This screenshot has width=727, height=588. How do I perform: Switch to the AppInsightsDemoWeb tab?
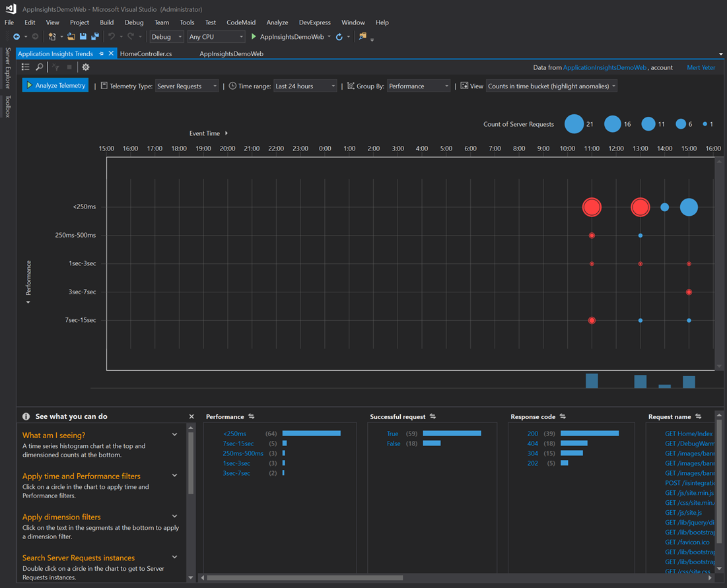pos(231,53)
